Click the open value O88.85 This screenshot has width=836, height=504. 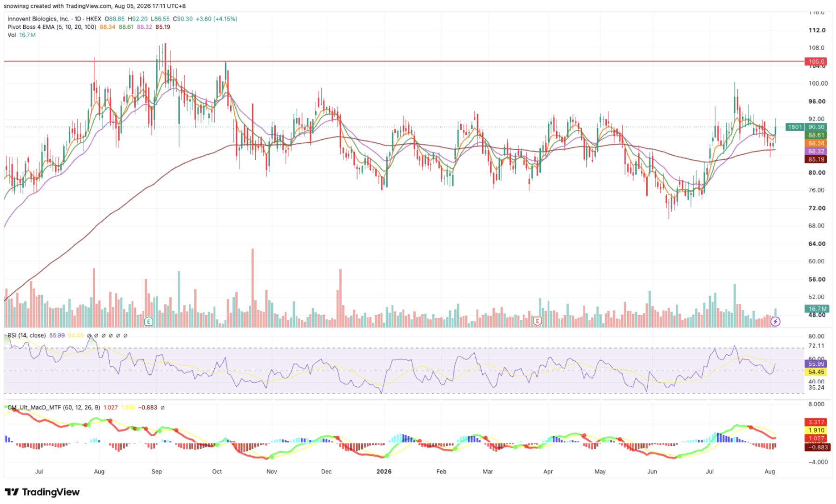click(114, 19)
